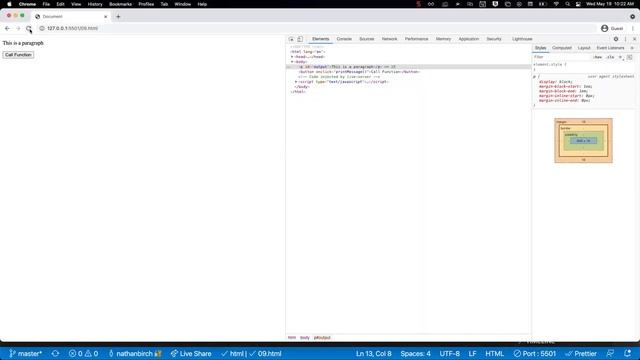Change line endings via LF
Image resolution: width=640 pixels, height=360 pixels.
click(472, 354)
